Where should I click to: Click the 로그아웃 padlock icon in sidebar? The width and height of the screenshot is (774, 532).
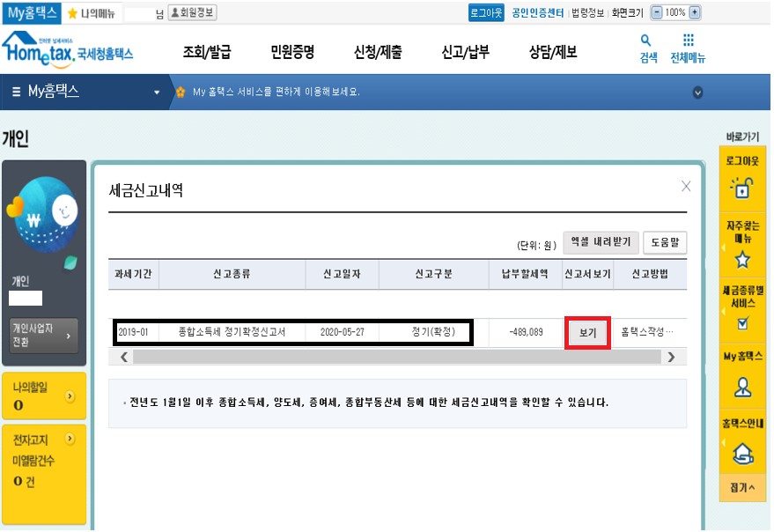coord(742,188)
